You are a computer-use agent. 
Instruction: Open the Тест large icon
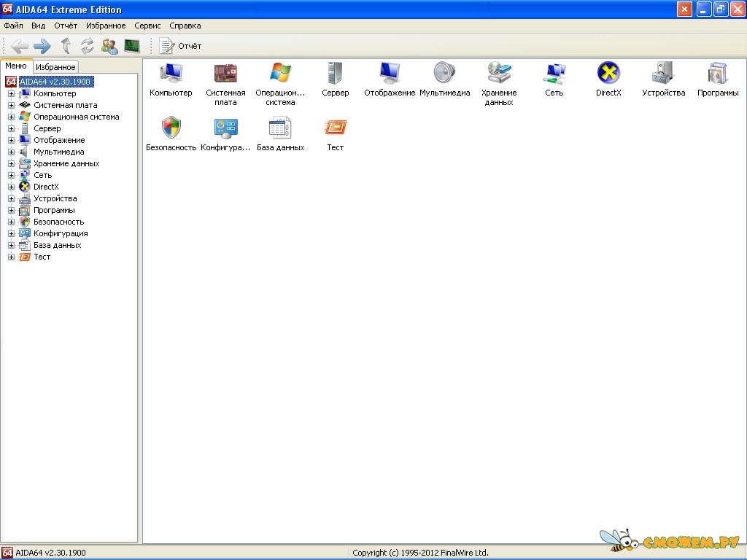tap(336, 128)
